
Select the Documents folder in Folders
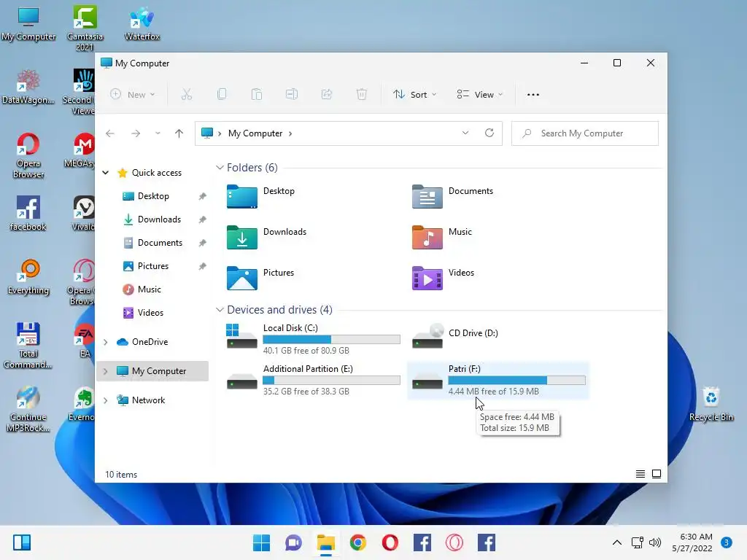pyautogui.click(x=452, y=195)
